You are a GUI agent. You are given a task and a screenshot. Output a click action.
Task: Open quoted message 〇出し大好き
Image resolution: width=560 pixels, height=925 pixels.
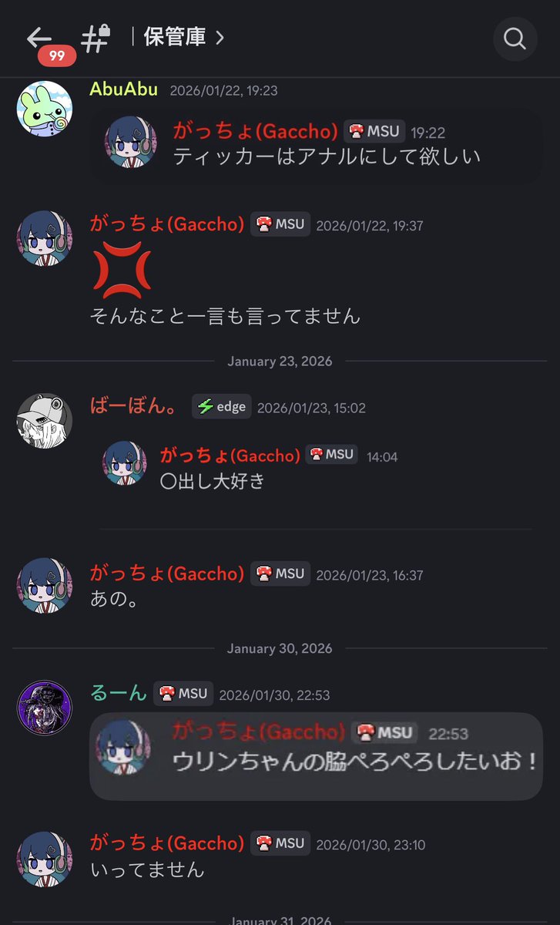(x=316, y=469)
